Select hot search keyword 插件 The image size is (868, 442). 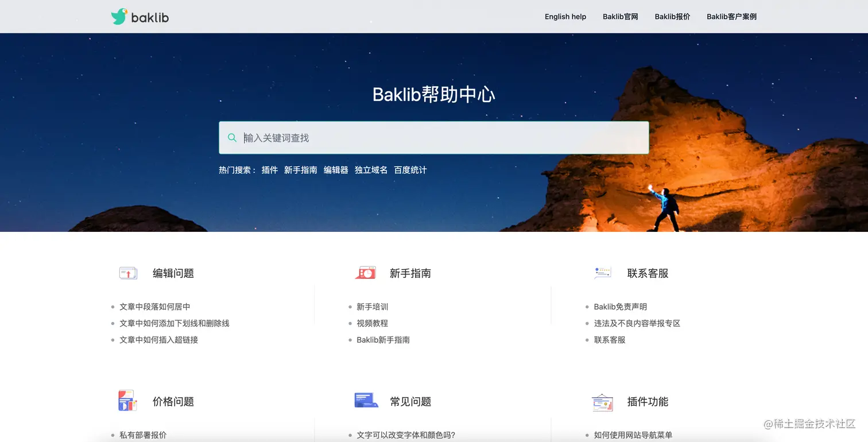pyautogui.click(x=270, y=170)
